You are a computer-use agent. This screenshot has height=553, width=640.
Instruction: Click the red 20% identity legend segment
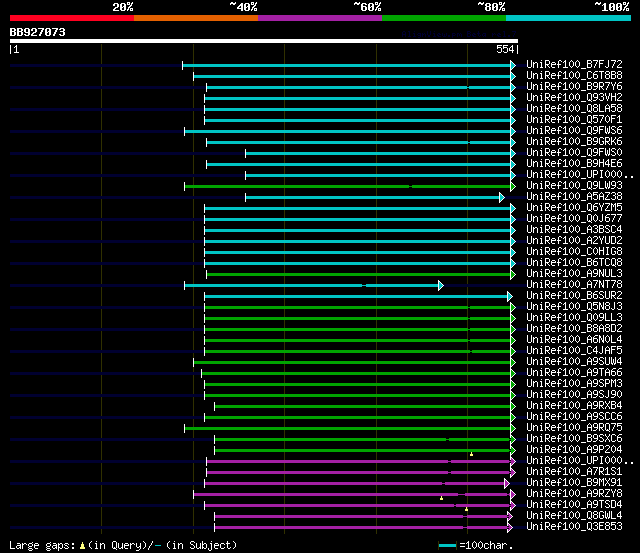click(x=72, y=18)
